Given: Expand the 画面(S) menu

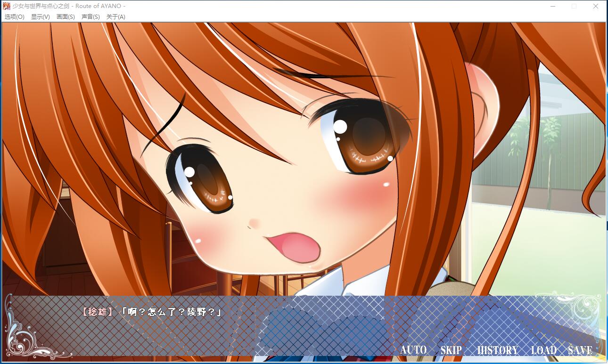Looking at the screenshot, I should [66, 17].
